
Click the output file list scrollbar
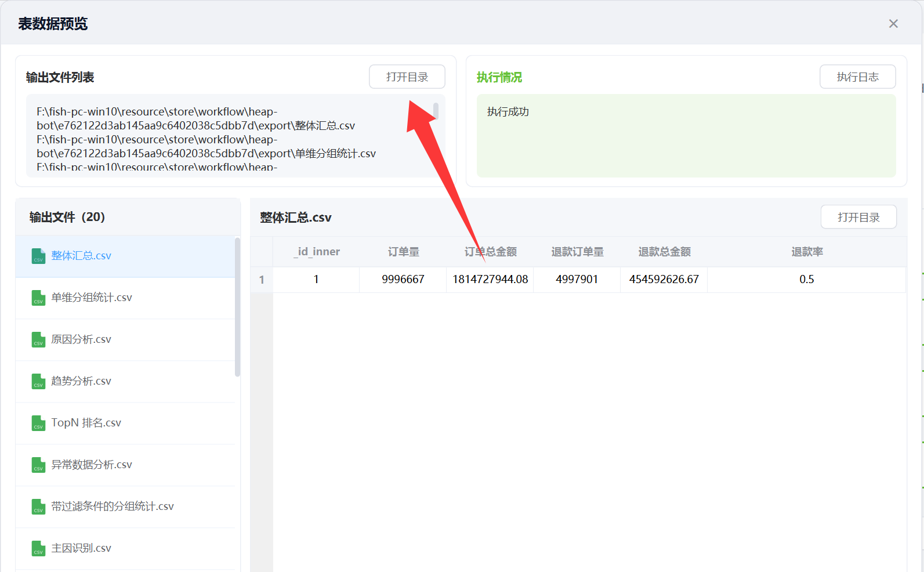pos(237,307)
